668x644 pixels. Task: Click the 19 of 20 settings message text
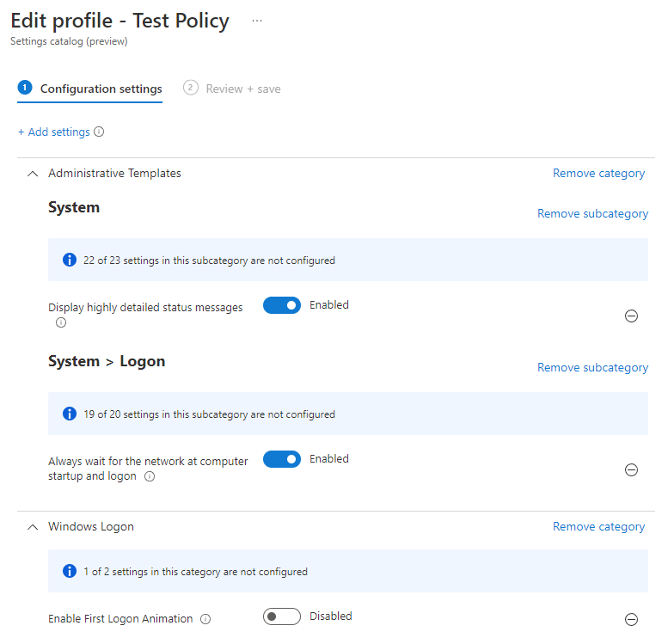(209, 414)
